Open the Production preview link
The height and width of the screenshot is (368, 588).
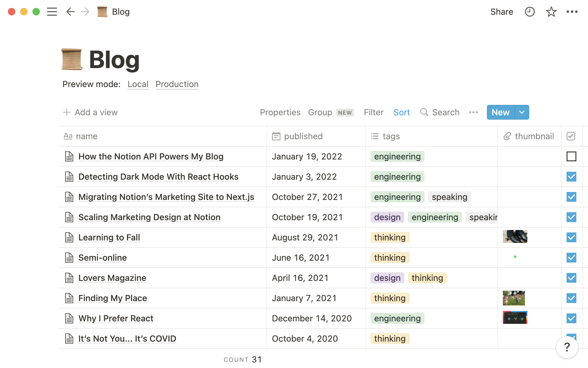(x=177, y=84)
